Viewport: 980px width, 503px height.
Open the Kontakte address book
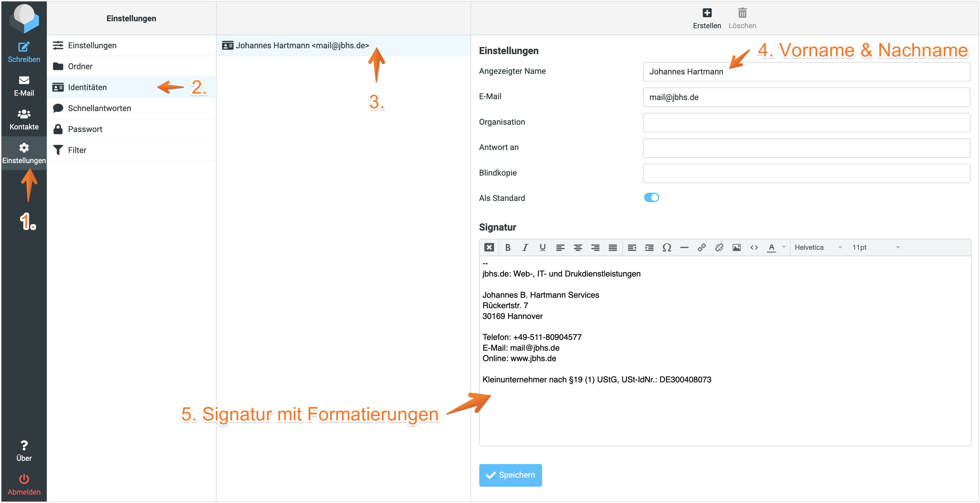pyautogui.click(x=24, y=119)
